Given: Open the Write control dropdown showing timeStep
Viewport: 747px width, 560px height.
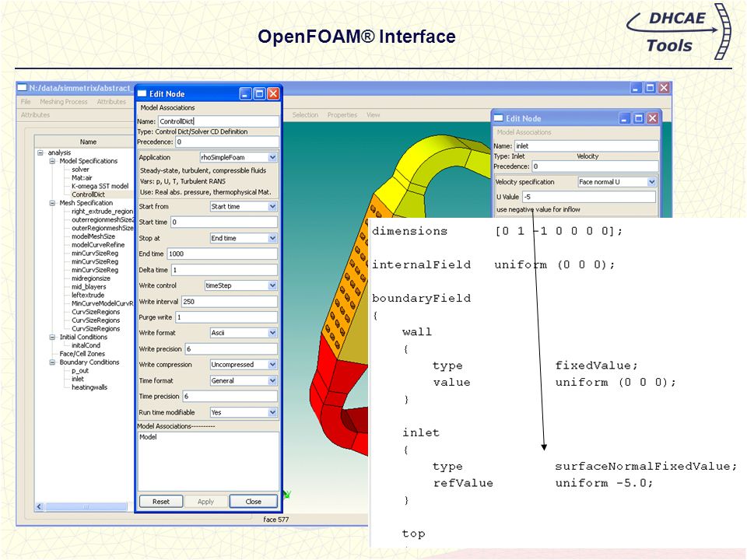Looking at the screenshot, I should (240, 285).
